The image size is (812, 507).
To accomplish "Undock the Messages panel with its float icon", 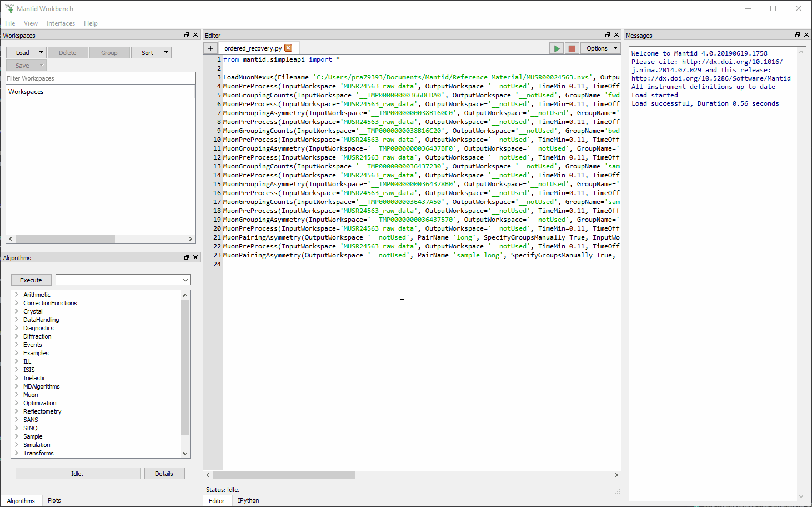I will click(798, 34).
